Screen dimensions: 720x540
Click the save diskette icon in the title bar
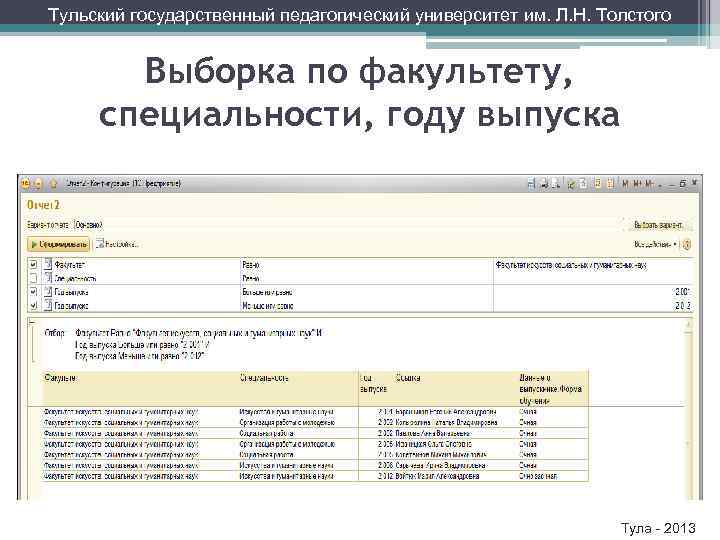[x=531, y=184]
